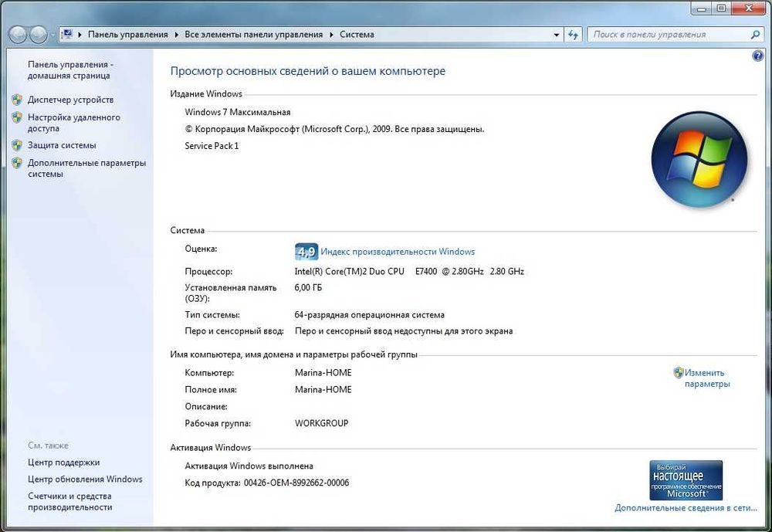The width and height of the screenshot is (772, 532).
Task: Open Диспетчер устройств link
Action: click(x=70, y=100)
